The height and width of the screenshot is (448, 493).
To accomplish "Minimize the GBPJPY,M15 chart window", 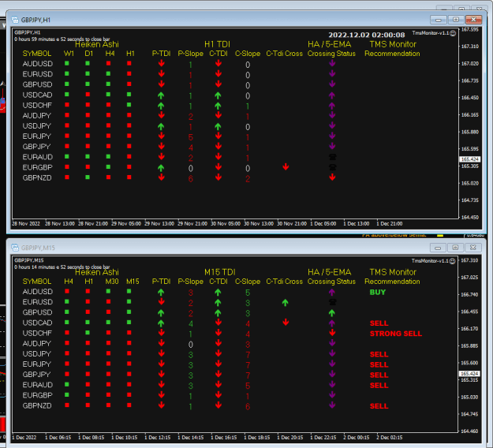I will 438,248.
